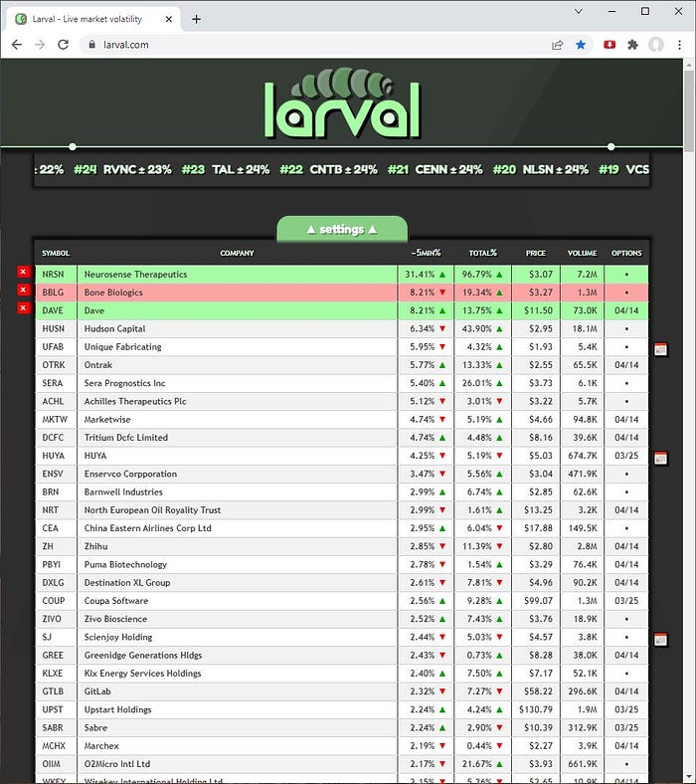Sort by SYMBOL column header
The height and width of the screenshot is (784, 696).
56,253
